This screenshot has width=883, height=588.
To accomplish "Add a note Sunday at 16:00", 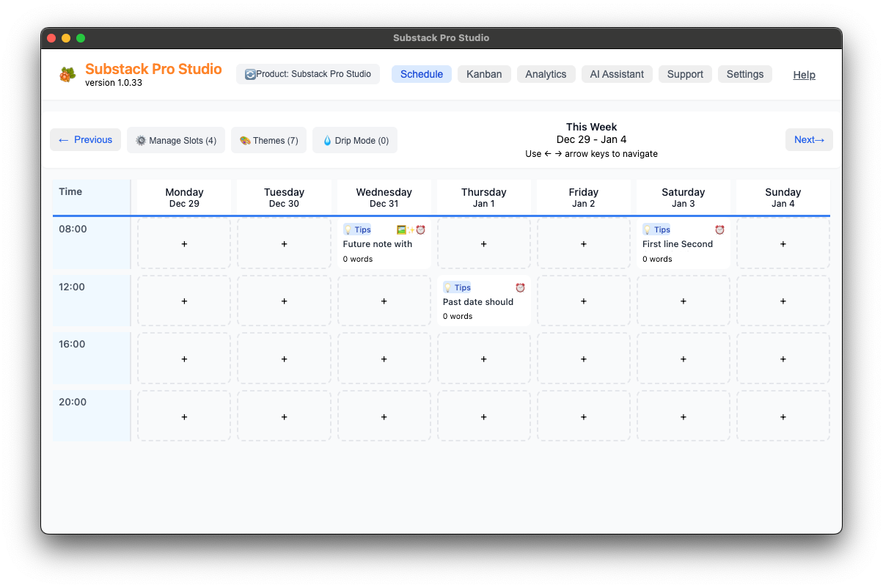I will coord(783,359).
